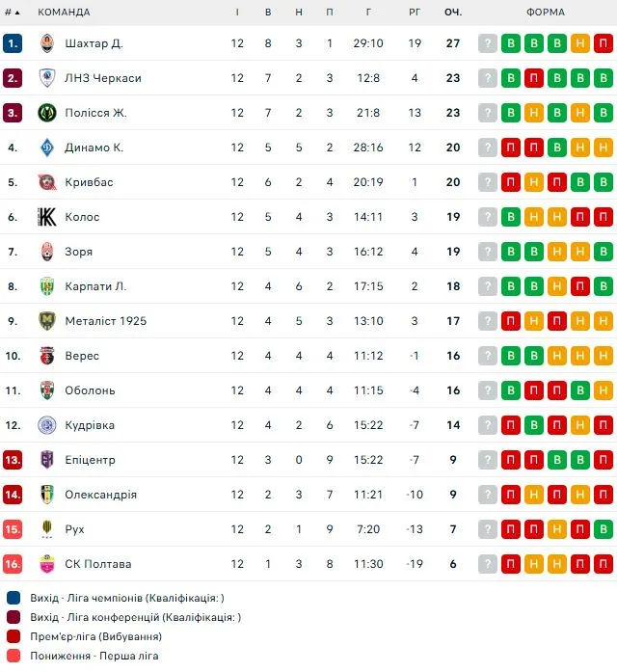Sort table by the # rank column
This screenshot has width=617, height=672.
click(13, 12)
